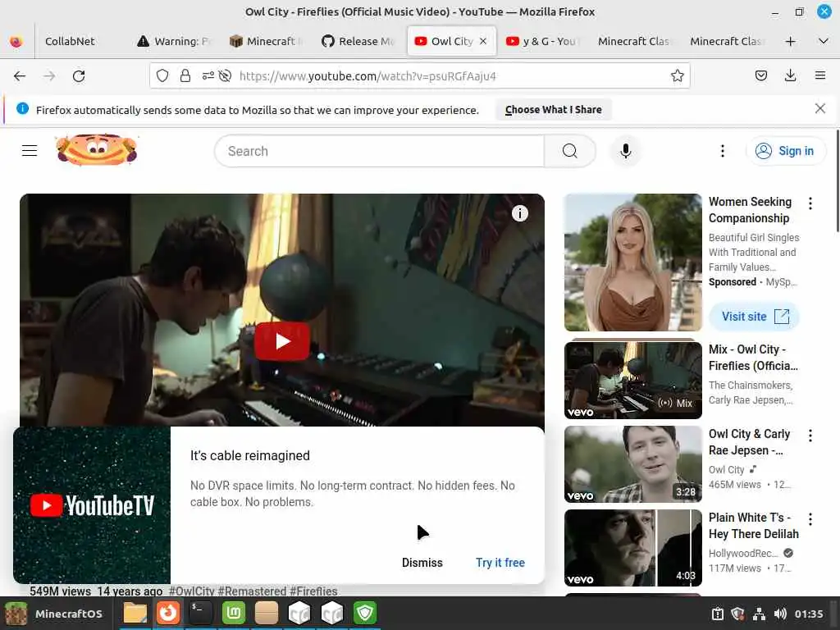
Task: Click the taskbar clock showing 01:35
Action: click(808, 614)
